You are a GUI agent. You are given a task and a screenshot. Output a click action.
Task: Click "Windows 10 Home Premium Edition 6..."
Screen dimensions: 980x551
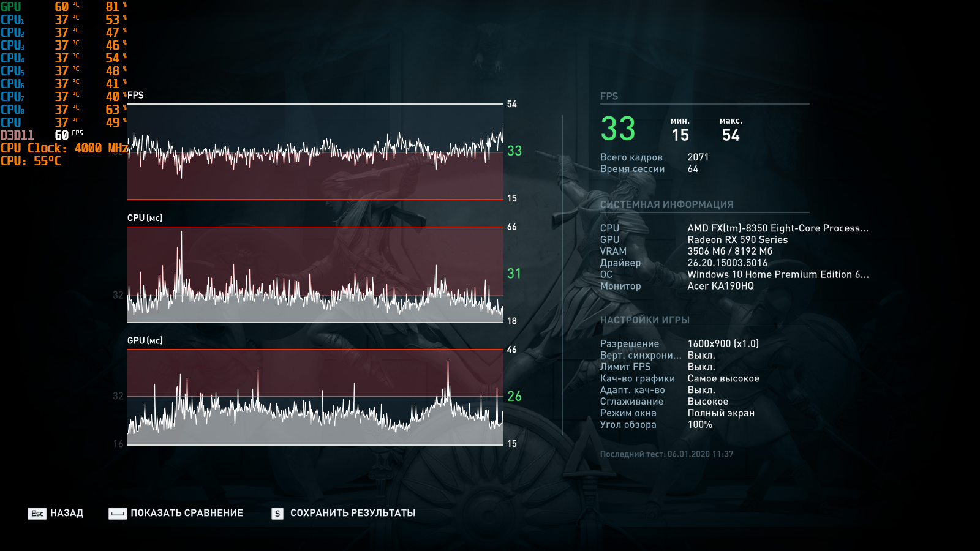(778, 275)
